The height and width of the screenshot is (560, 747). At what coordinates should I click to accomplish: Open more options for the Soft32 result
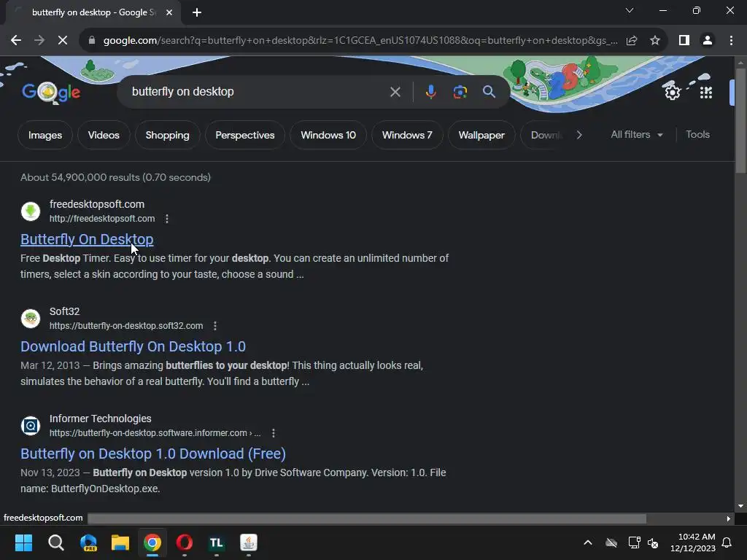point(215,326)
